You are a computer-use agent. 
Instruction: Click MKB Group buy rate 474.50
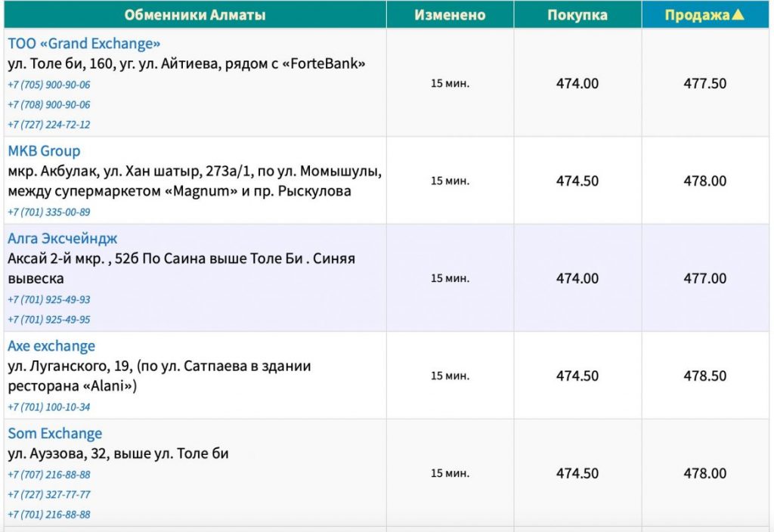577,181
